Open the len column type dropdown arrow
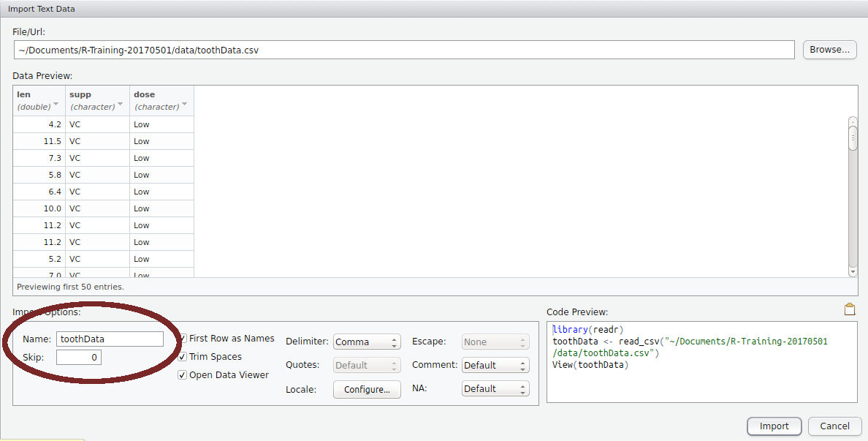868x441 pixels. tap(56, 105)
